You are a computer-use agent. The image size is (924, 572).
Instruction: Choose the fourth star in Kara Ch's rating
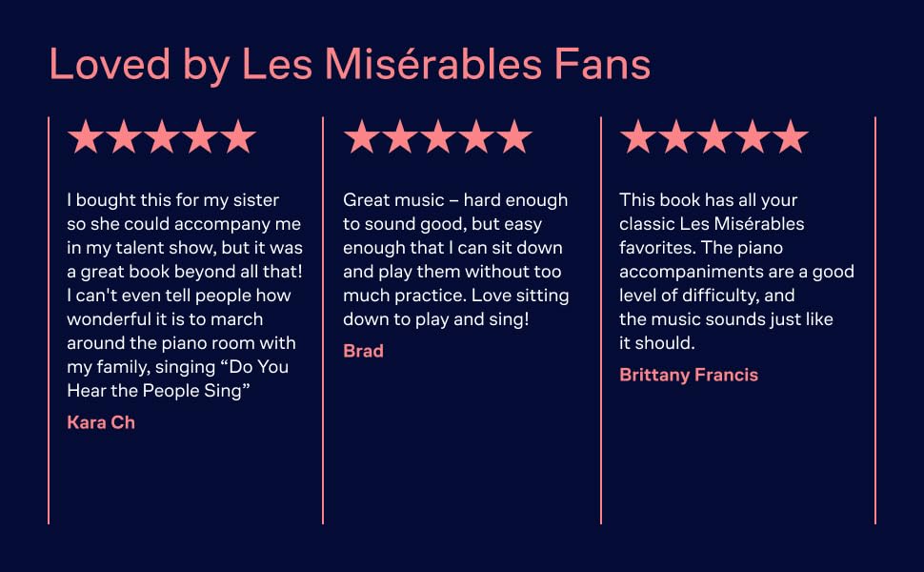[200, 137]
